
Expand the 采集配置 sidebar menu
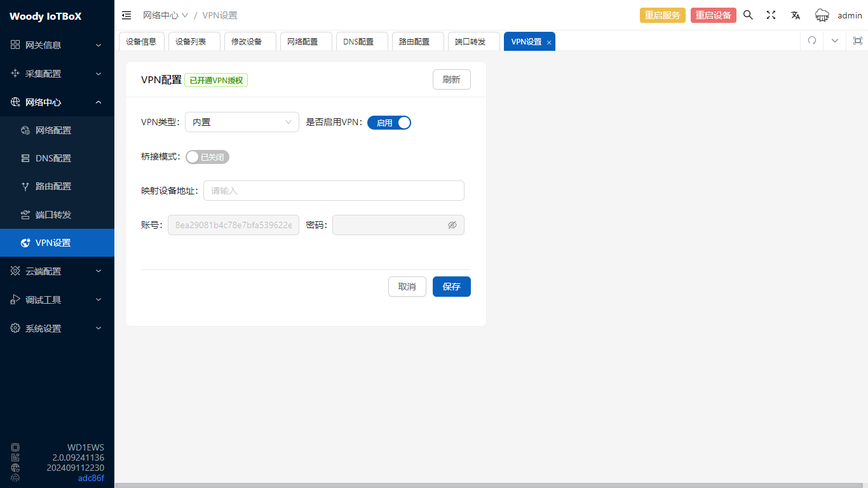[57, 74]
